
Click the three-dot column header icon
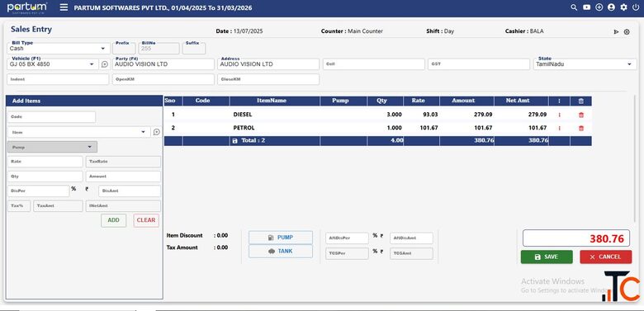pos(560,101)
